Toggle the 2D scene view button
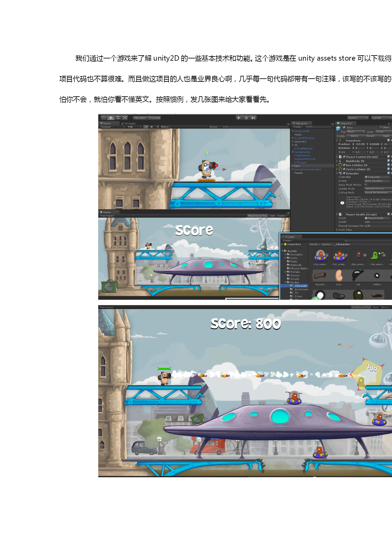 click(146, 127)
